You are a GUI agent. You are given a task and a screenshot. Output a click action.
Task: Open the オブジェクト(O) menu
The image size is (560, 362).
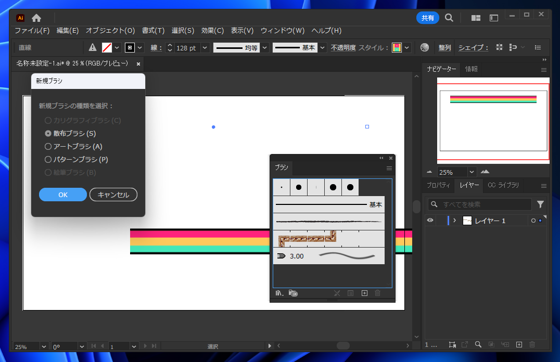tap(110, 31)
